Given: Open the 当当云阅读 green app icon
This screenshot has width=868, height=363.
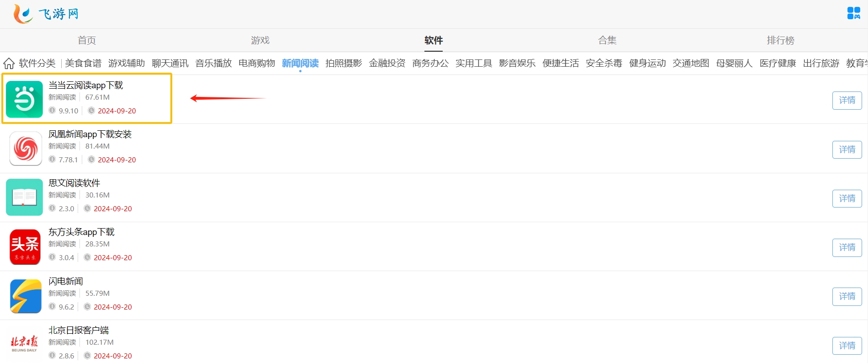Looking at the screenshot, I should click(x=24, y=99).
